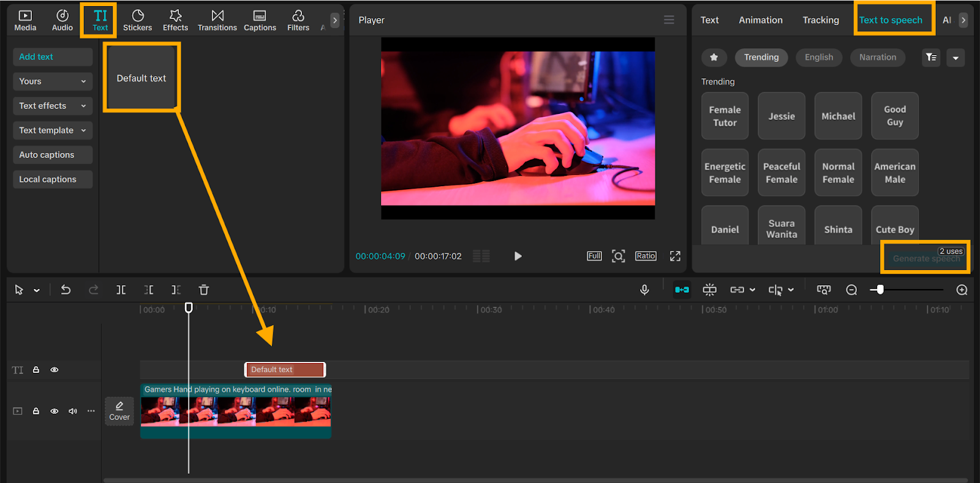Click the microphone record voiceover icon

tap(644, 290)
